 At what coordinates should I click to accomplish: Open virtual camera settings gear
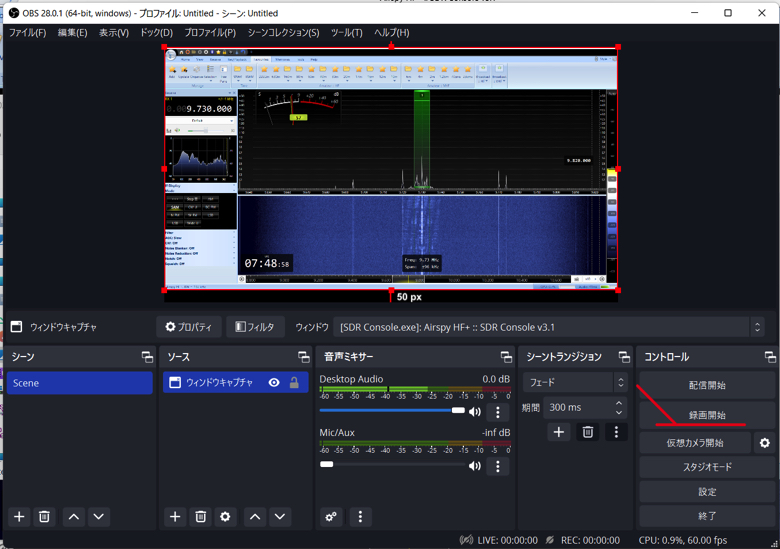click(765, 443)
